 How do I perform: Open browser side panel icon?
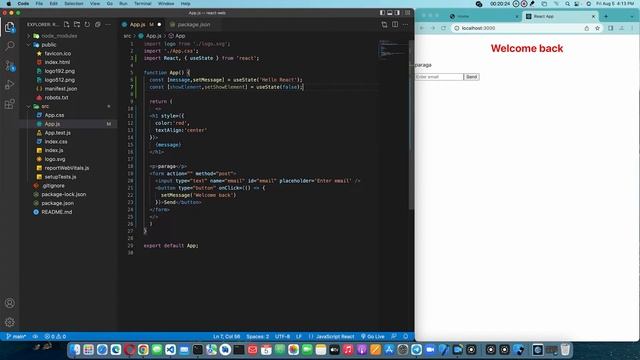[x=611, y=28]
